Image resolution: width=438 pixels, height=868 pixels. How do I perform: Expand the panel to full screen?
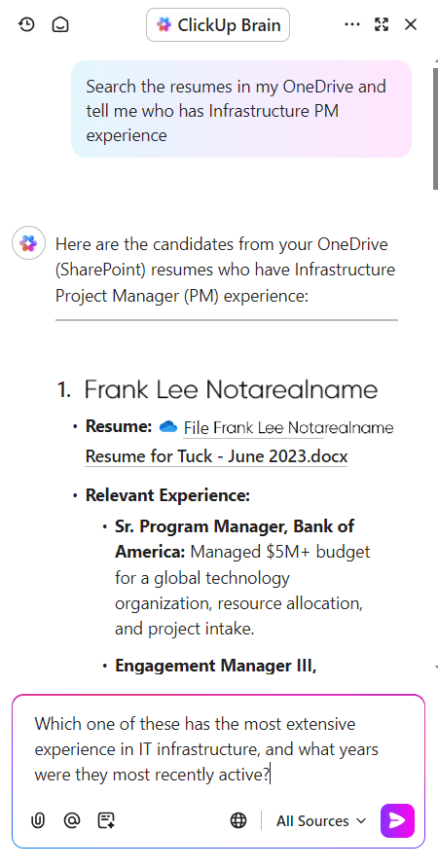[382, 25]
